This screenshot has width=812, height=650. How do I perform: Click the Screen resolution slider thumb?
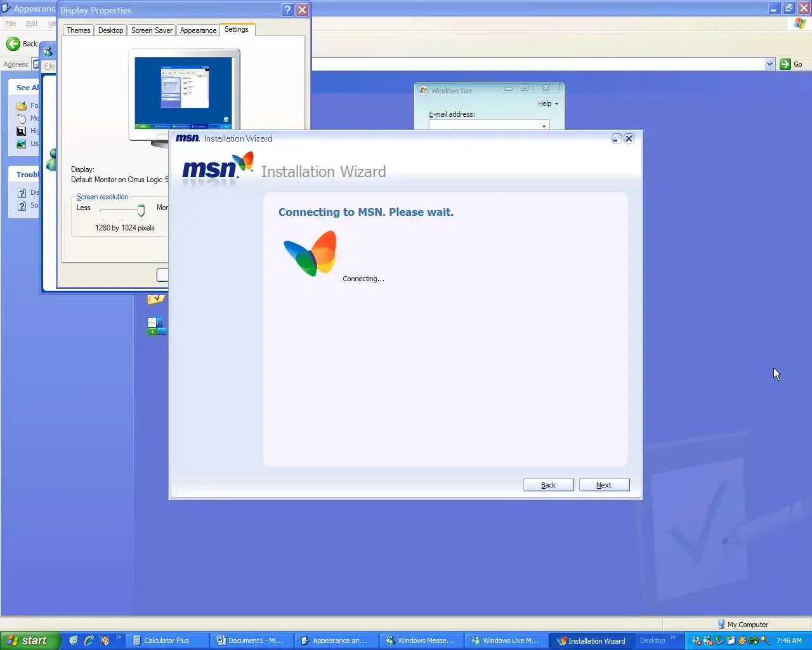[141, 211]
